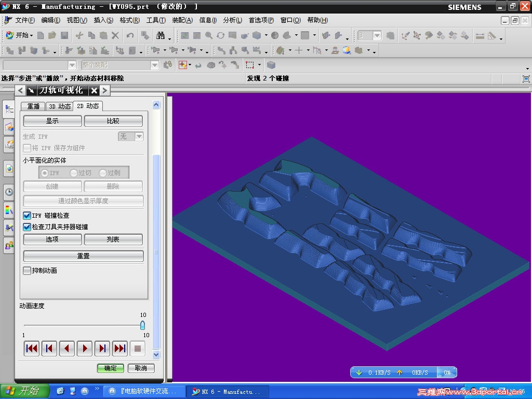The width and height of the screenshot is (532, 399).
Task: Open the Internet Explorer sidebar icon
Action: (x=9, y=169)
